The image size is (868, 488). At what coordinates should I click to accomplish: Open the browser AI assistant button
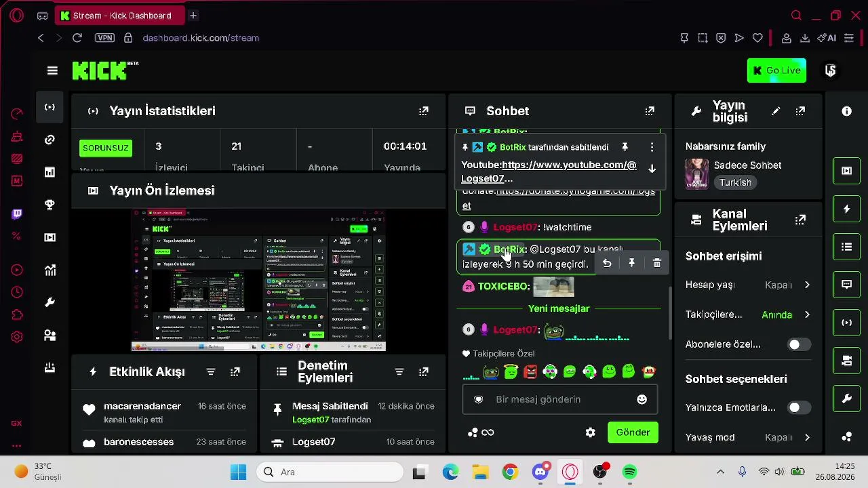(827, 38)
